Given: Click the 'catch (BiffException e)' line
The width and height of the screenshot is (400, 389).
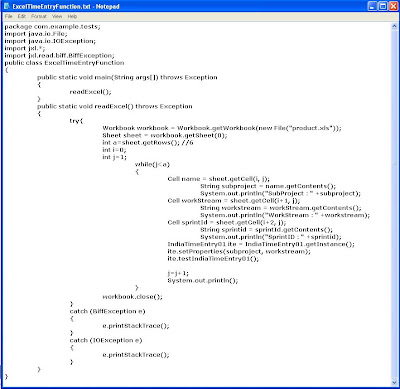Looking at the screenshot, I should (107, 312).
